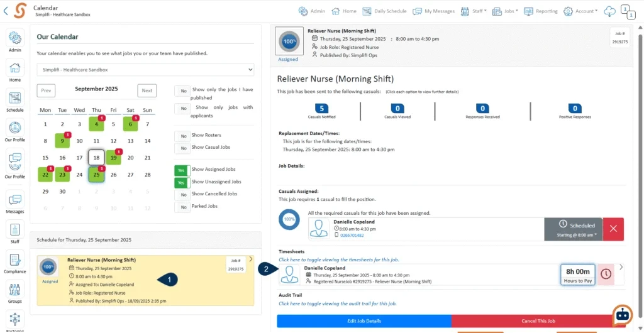Open the Scheduled status dropdown

(x=574, y=229)
